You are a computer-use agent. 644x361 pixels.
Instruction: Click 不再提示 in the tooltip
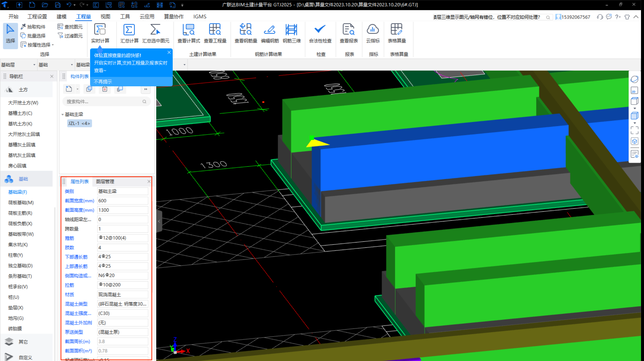point(103,82)
